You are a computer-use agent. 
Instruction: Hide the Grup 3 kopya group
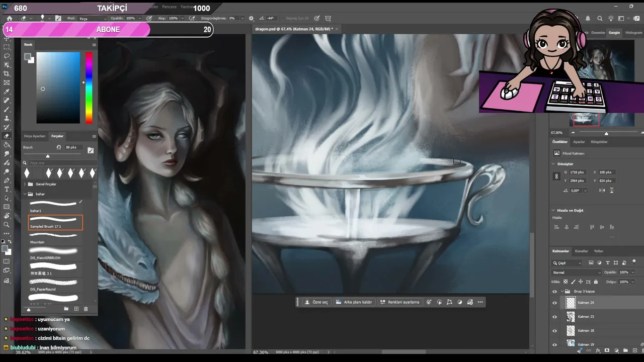(x=555, y=291)
